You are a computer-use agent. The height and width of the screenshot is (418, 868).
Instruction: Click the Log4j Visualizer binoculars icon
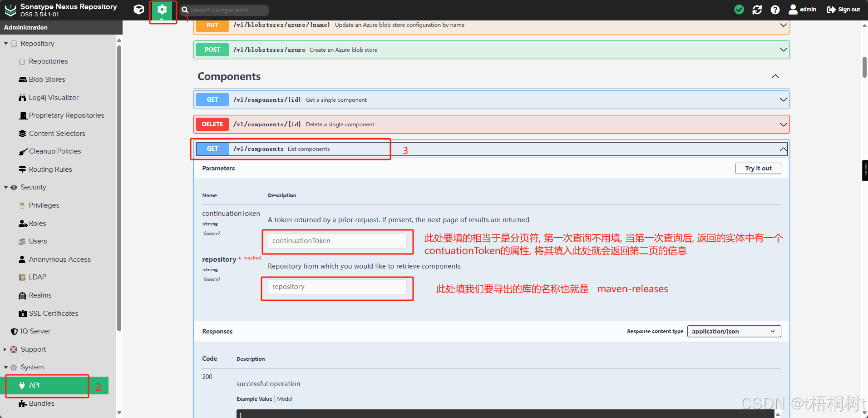click(22, 98)
